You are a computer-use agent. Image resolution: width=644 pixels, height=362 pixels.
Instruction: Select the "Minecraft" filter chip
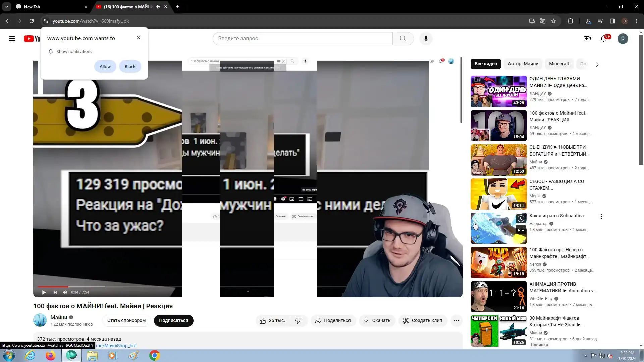click(x=559, y=64)
